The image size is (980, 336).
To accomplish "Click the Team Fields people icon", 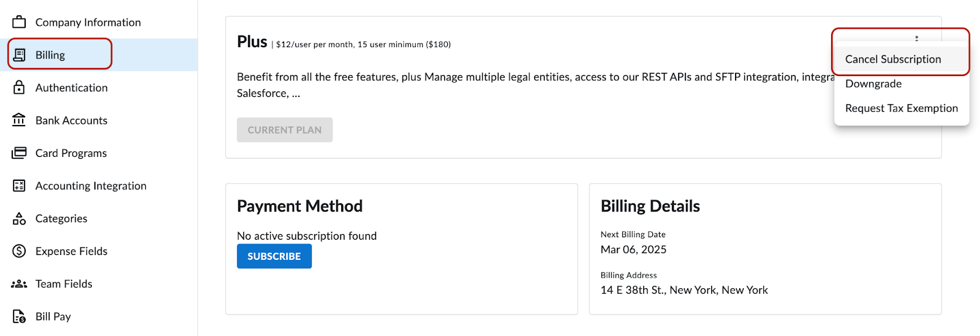I will pyautogui.click(x=19, y=284).
